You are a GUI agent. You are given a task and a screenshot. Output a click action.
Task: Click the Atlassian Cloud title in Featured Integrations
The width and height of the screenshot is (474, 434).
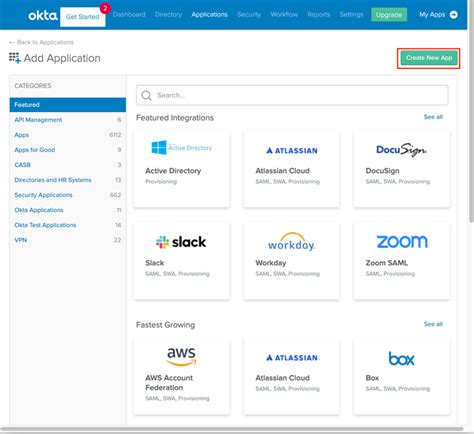[282, 171]
